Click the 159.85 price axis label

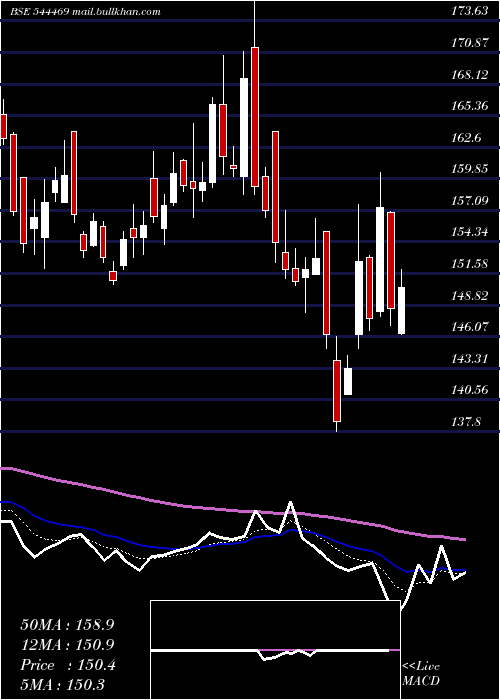point(470,169)
